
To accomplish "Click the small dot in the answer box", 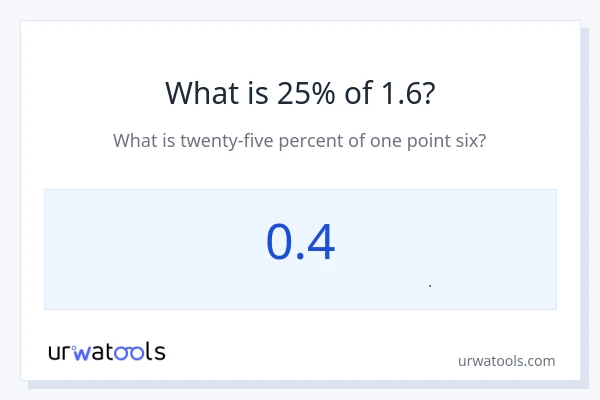I will tap(430, 286).
